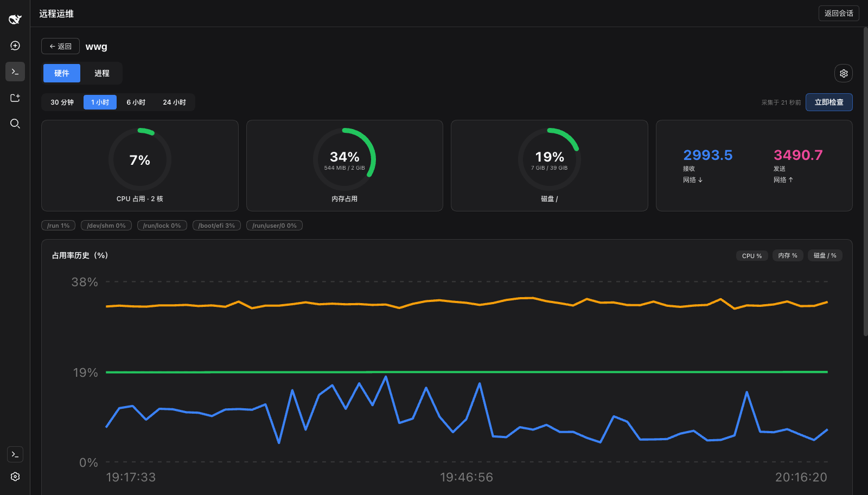Open search from the sidebar
The height and width of the screenshot is (495, 868).
pos(15,124)
